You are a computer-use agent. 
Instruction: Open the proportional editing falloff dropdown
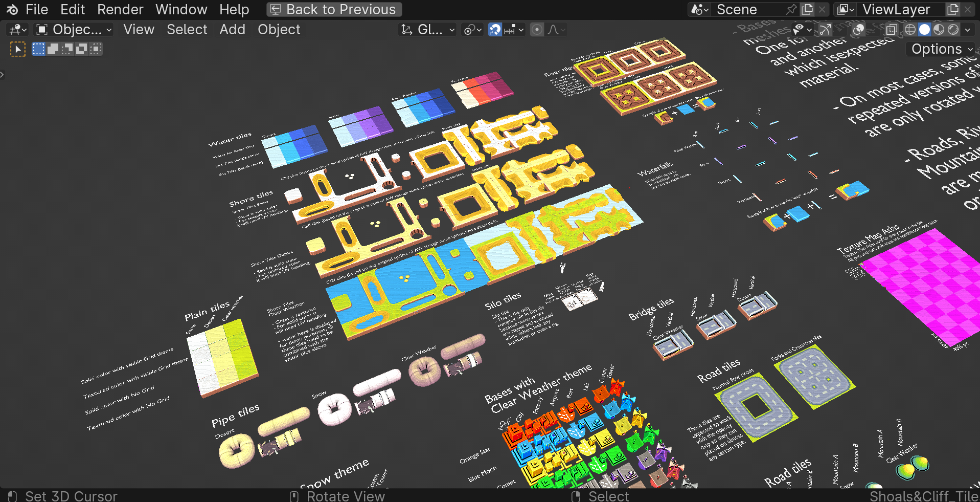(556, 30)
